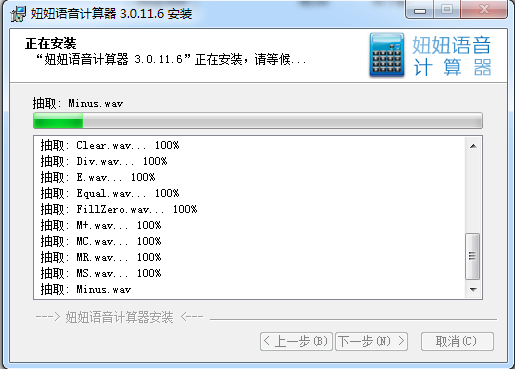
Task: Click the 下一步(N) next button
Action: [x=371, y=341]
